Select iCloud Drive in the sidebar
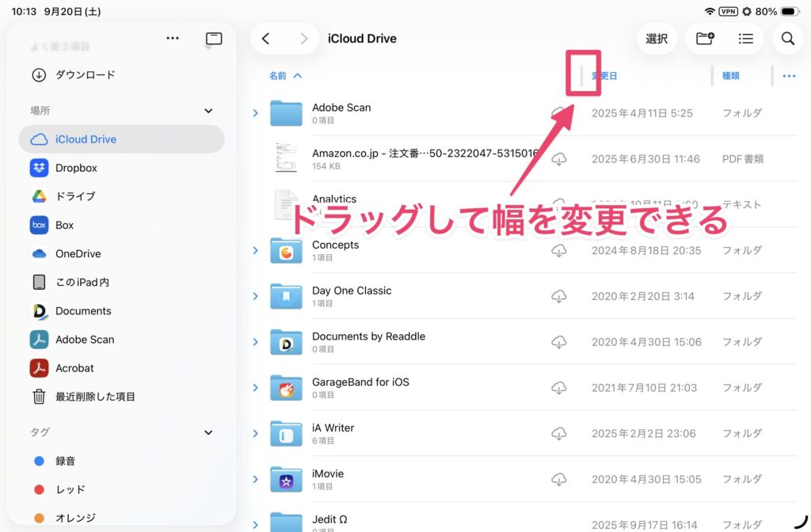The image size is (811, 532). pyautogui.click(x=121, y=139)
